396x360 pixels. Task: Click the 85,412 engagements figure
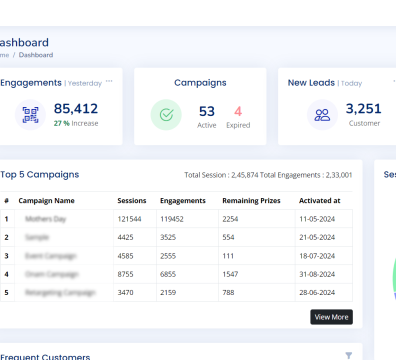(x=76, y=109)
